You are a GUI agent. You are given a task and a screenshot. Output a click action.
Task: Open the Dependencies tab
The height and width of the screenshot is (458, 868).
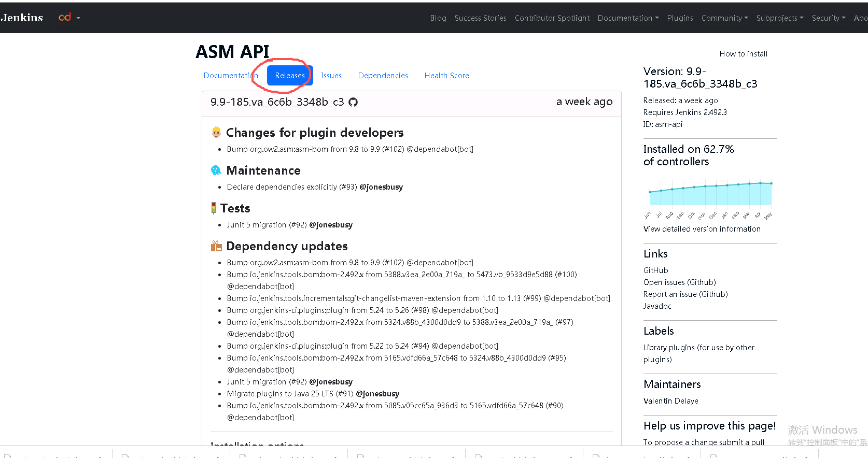tap(383, 76)
